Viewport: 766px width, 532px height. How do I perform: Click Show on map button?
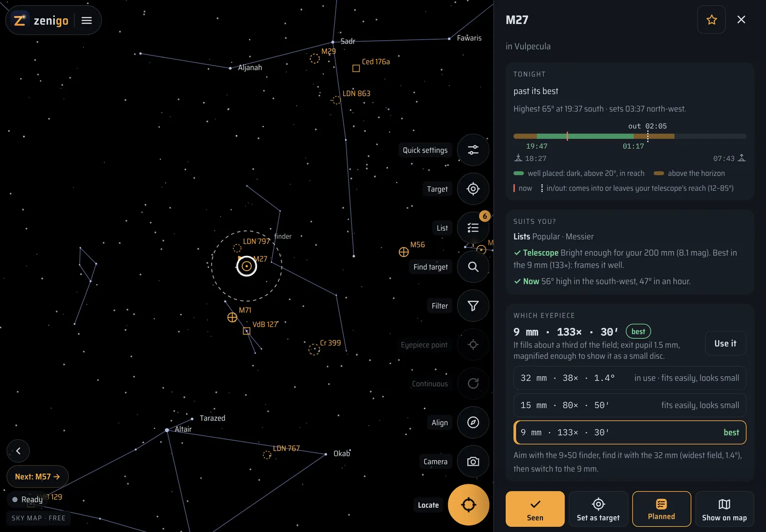(x=724, y=509)
